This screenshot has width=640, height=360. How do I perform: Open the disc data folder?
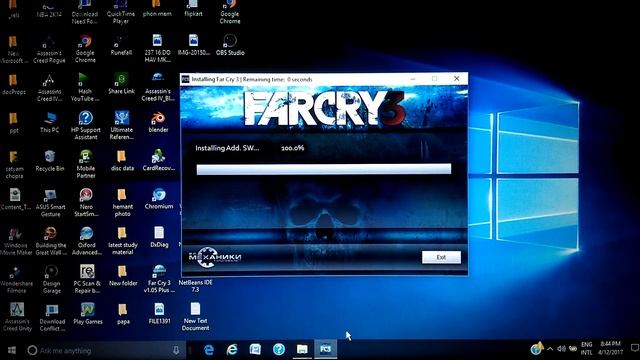[x=122, y=161]
